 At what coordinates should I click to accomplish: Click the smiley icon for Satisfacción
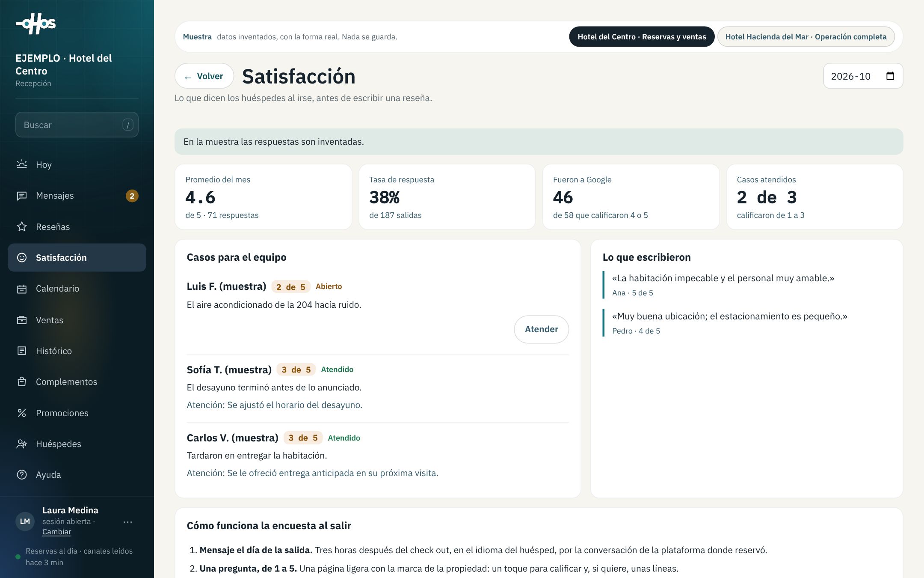[22, 257]
